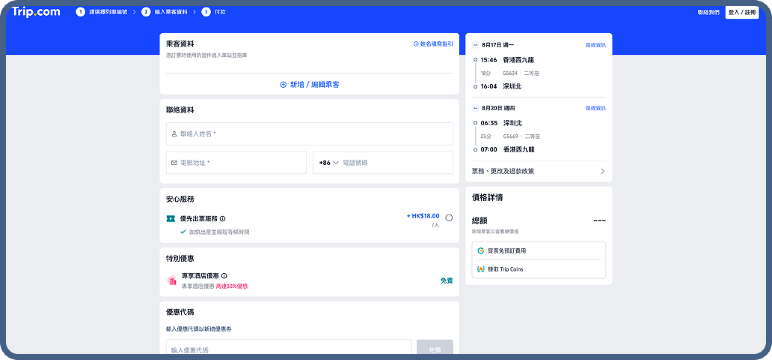Click the 賺取 Trip Coins row
This screenshot has width=772, height=360.
pos(539,269)
